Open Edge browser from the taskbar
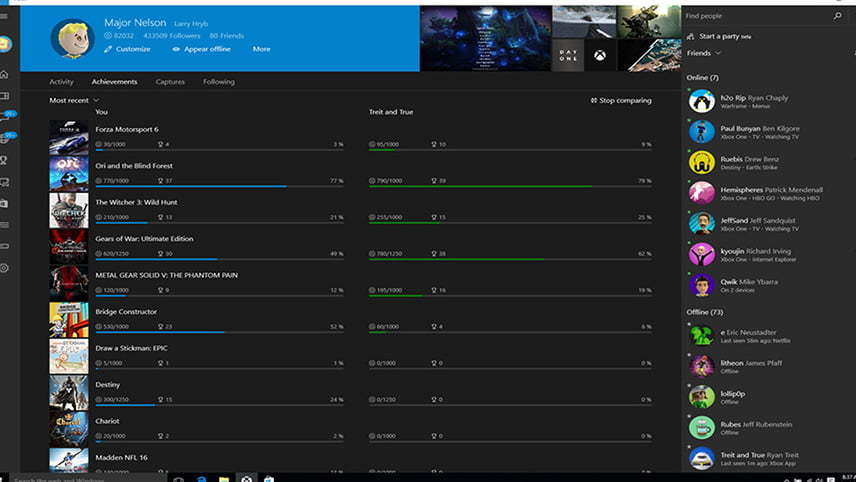856x482 pixels. 201,479
